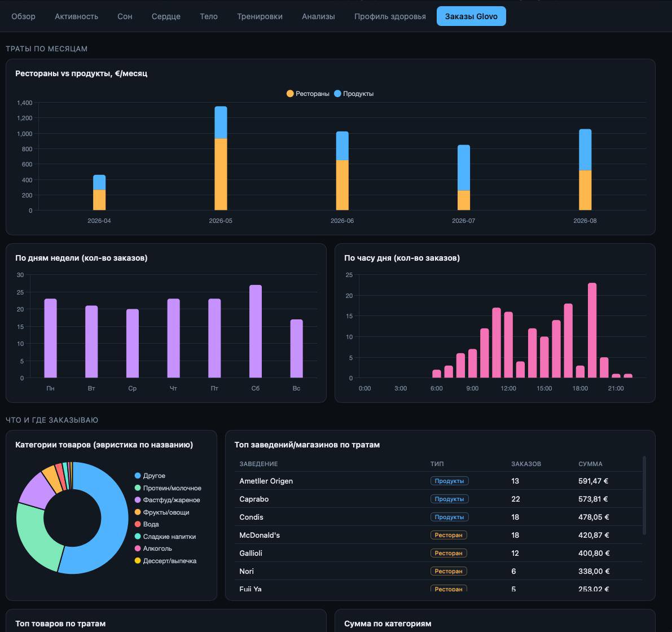Click the 420,87 € amount cell
The height and width of the screenshot is (632, 672).
click(x=594, y=535)
